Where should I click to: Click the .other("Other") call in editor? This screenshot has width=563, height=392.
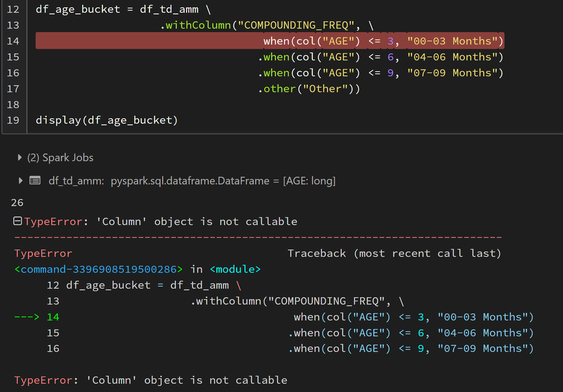[x=309, y=88]
